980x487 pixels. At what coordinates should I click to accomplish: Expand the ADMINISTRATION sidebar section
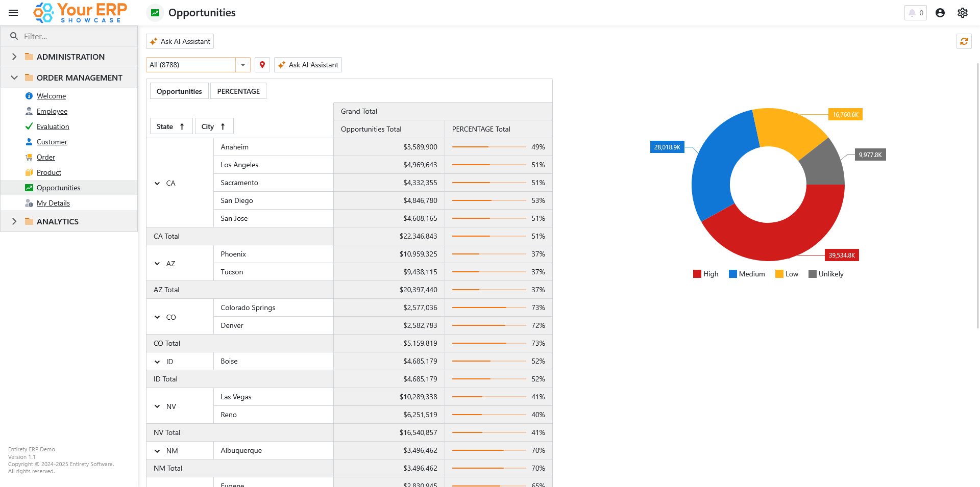(x=14, y=57)
